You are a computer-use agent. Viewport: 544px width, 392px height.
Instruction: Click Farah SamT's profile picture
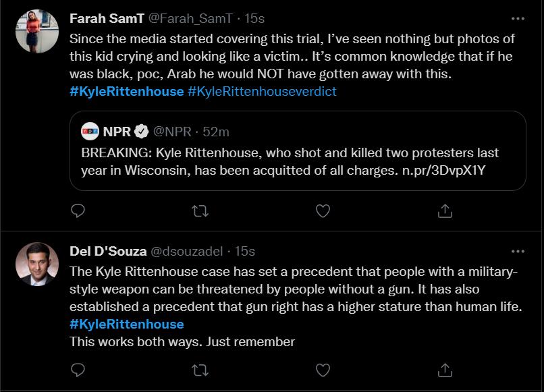click(x=37, y=32)
